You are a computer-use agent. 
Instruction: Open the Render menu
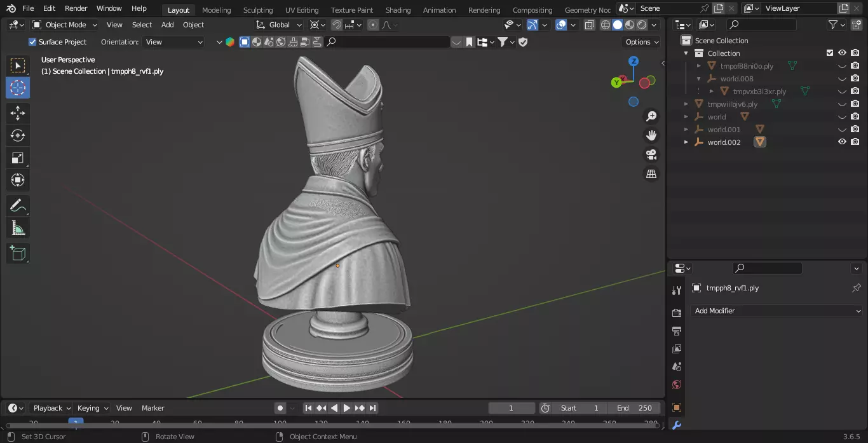[x=76, y=8]
